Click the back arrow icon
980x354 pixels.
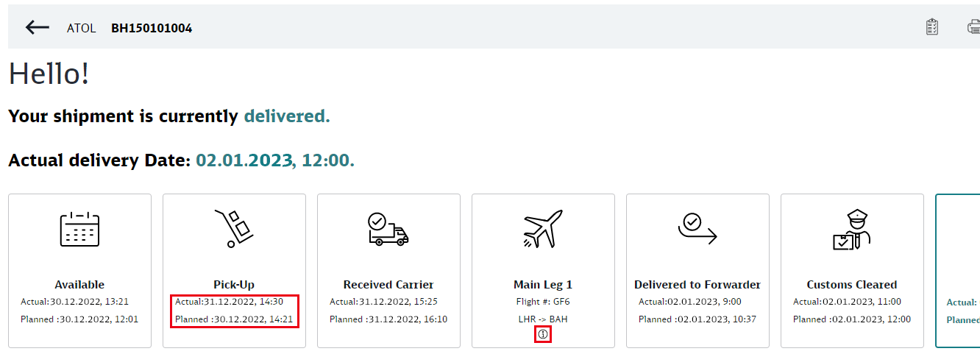(37, 28)
